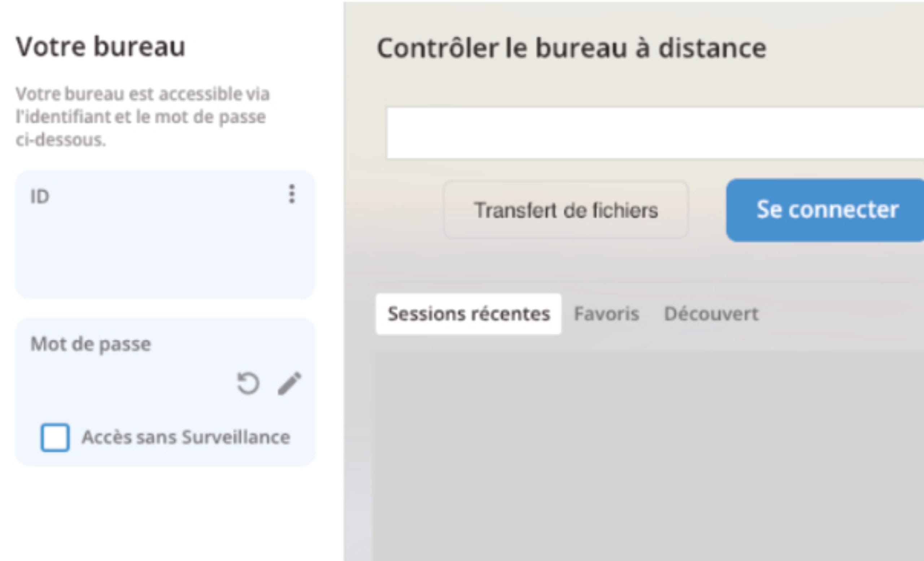Screen dimensions: 924x561
Task: Open the three-dot menu in the ID card
Action: click(292, 194)
